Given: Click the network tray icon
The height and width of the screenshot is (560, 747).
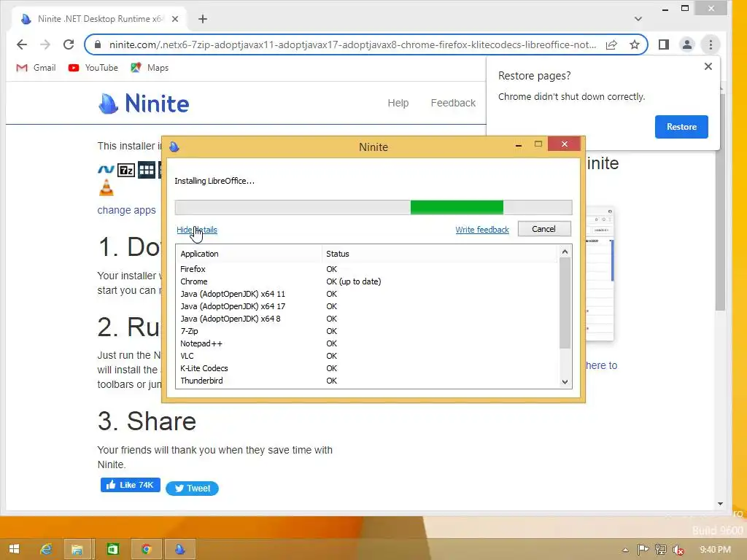Looking at the screenshot, I should point(661,550).
